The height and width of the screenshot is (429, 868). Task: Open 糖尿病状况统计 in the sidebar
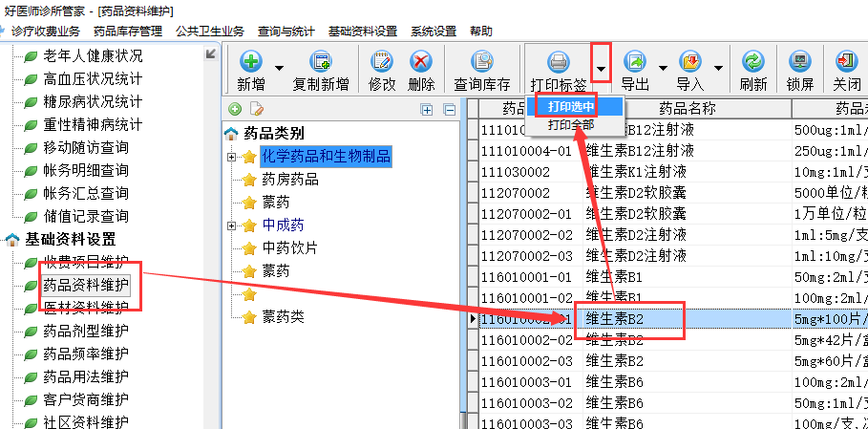click(x=93, y=101)
